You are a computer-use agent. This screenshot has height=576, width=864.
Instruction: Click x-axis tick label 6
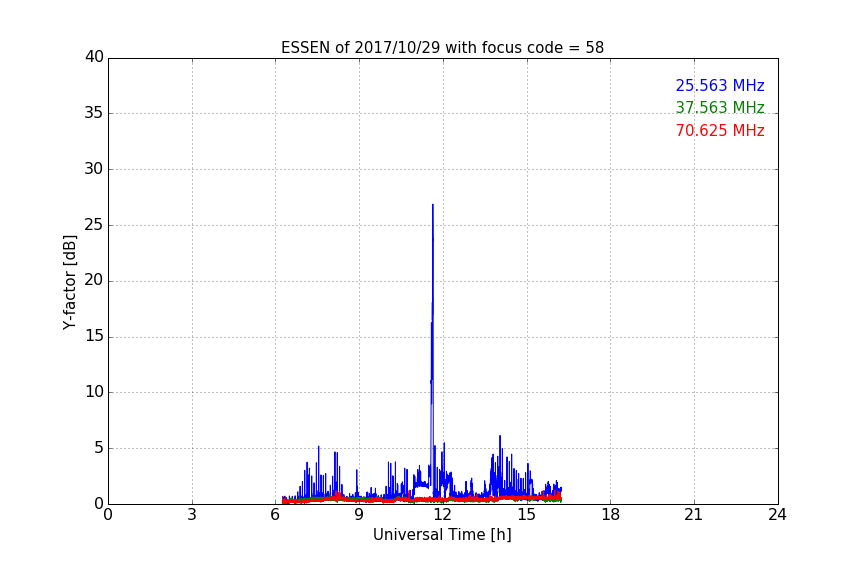pos(275,515)
